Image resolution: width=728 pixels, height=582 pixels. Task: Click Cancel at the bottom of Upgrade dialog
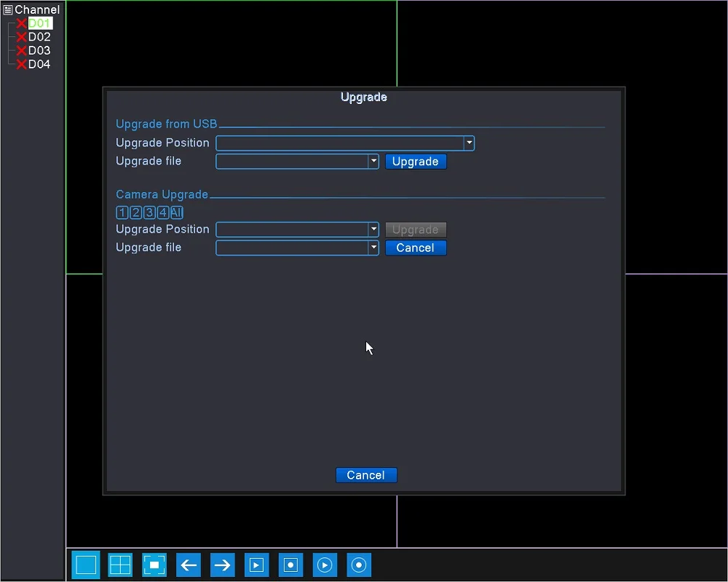click(x=366, y=475)
